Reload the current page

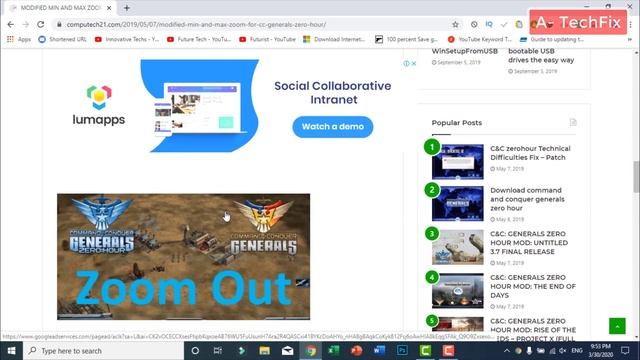[x=40, y=24]
